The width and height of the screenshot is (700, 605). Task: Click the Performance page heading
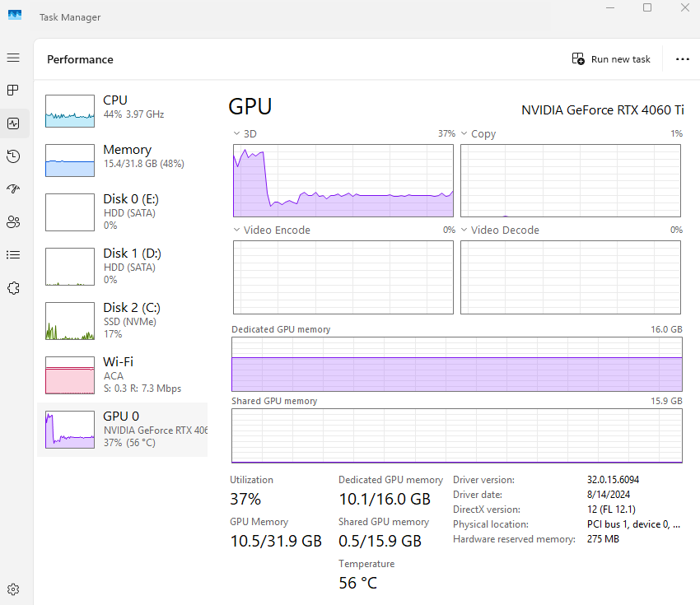pyautogui.click(x=81, y=59)
